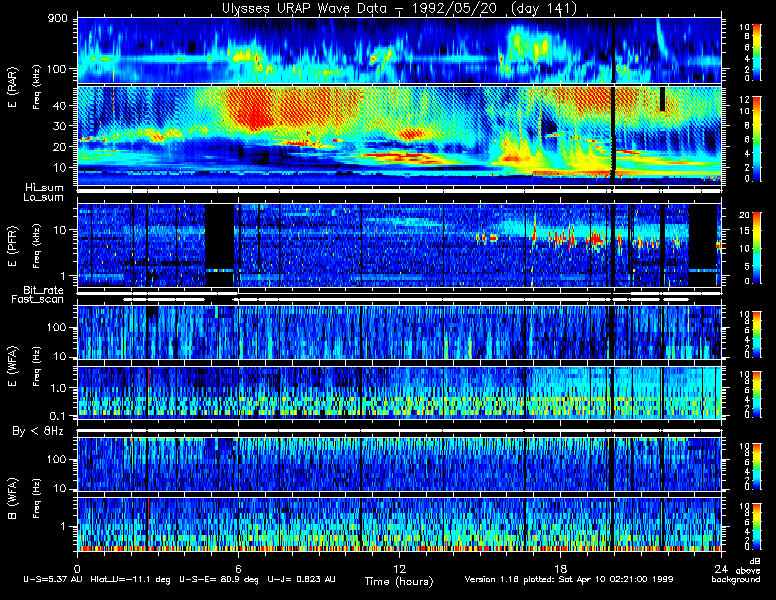Click the Fast_scan label

(x=38, y=300)
